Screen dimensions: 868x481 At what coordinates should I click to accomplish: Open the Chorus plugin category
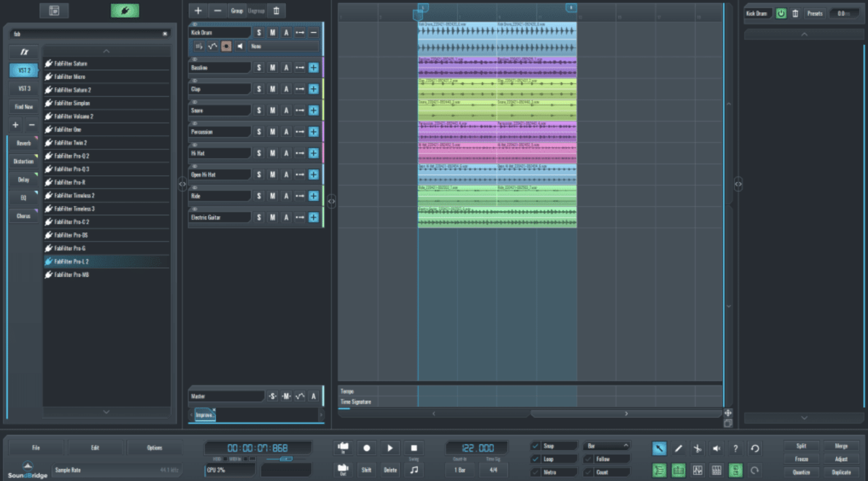click(x=24, y=216)
